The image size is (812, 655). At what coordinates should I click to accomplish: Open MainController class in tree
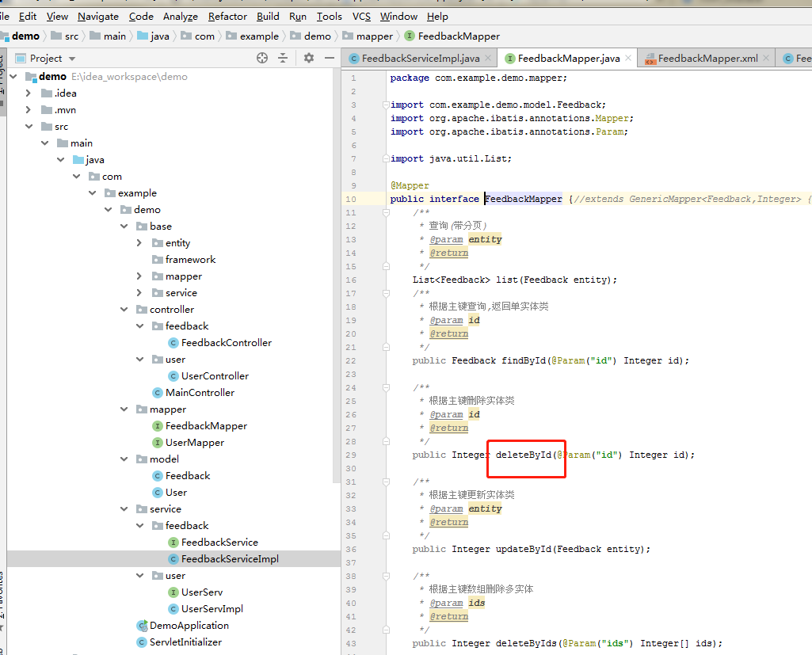[200, 393]
